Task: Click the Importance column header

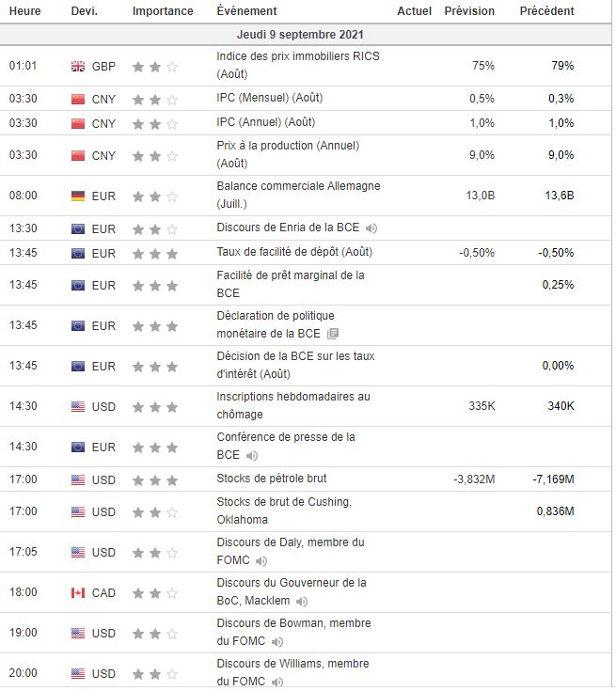Action: pyautogui.click(x=163, y=11)
